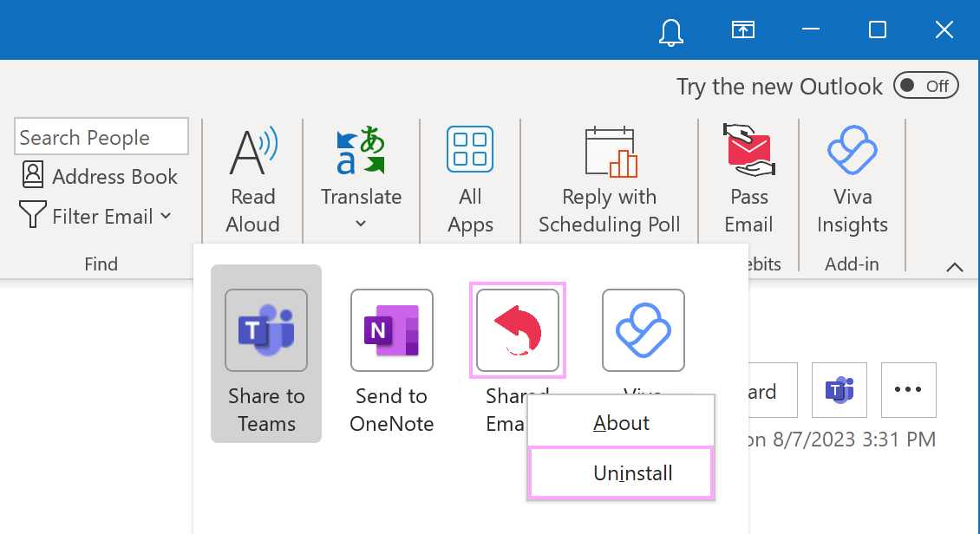Open the Filter Email dropdown
This screenshot has height=534, width=980.
[95, 216]
